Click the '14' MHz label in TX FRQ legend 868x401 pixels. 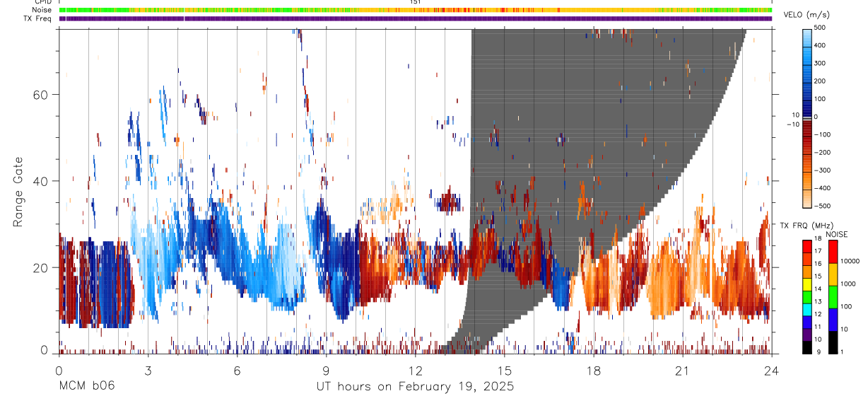tap(818, 290)
